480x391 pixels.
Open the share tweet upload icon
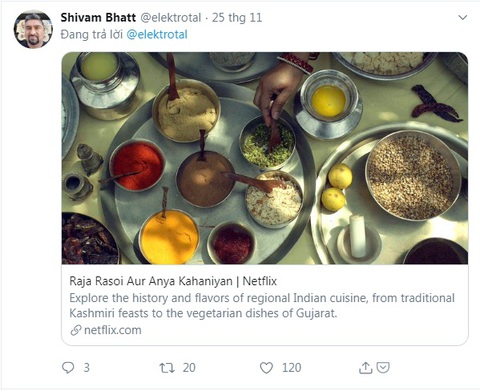(x=365, y=367)
